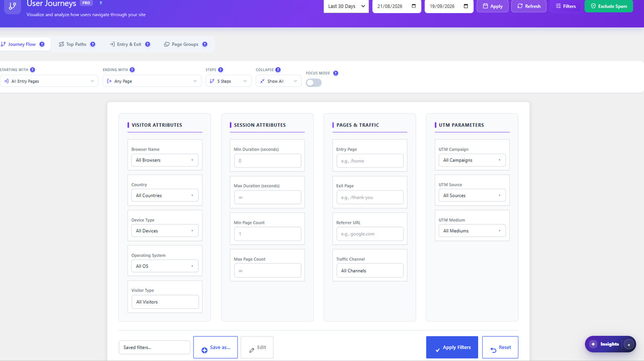The width and height of the screenshot is (644, 361).
Task: Click help icon next to Top Paths
Action: (x=93, y=44)
